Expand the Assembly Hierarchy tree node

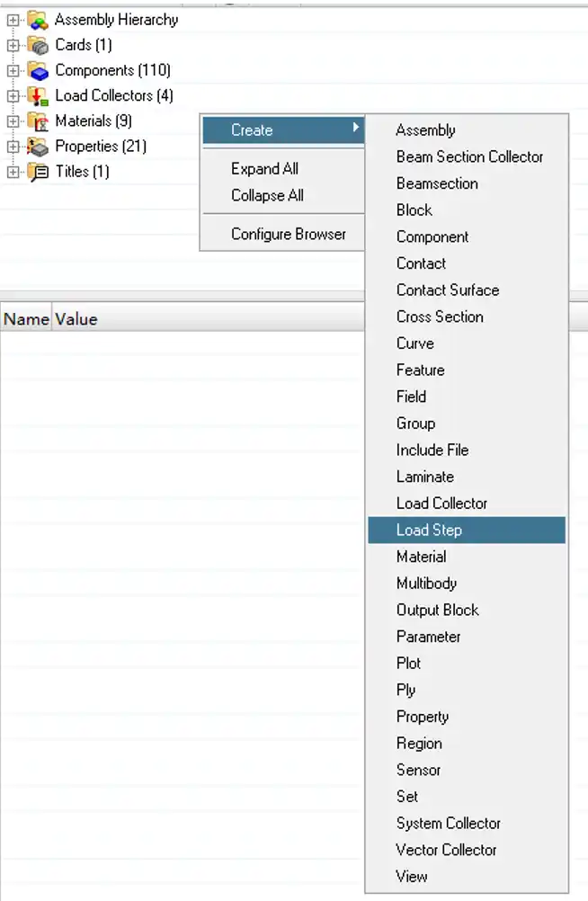tap(13, 20)
